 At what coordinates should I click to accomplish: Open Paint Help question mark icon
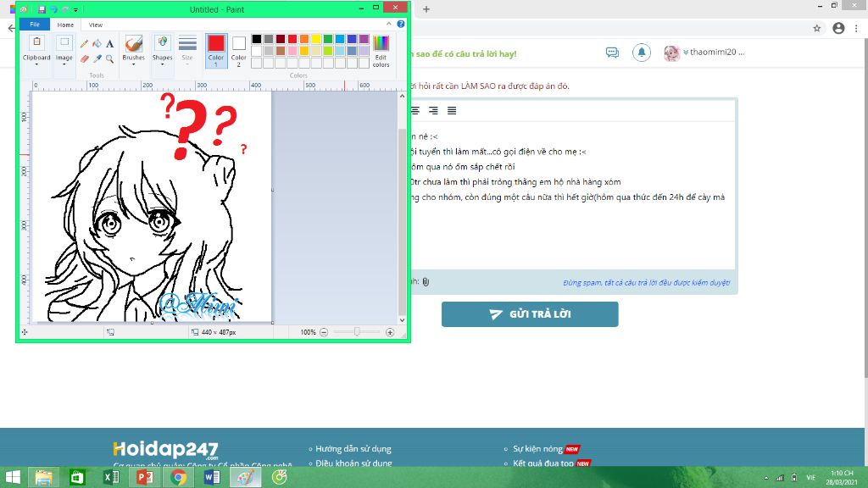click(401, 25)
